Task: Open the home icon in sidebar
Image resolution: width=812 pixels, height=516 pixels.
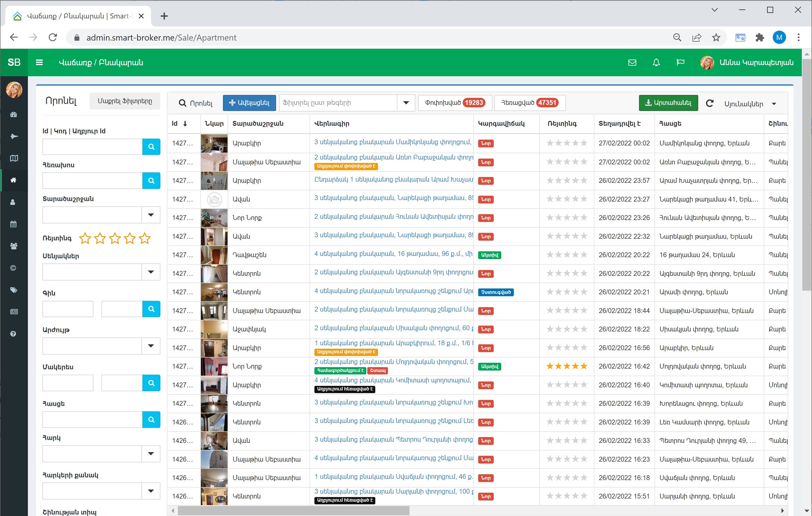Action: 14,180
